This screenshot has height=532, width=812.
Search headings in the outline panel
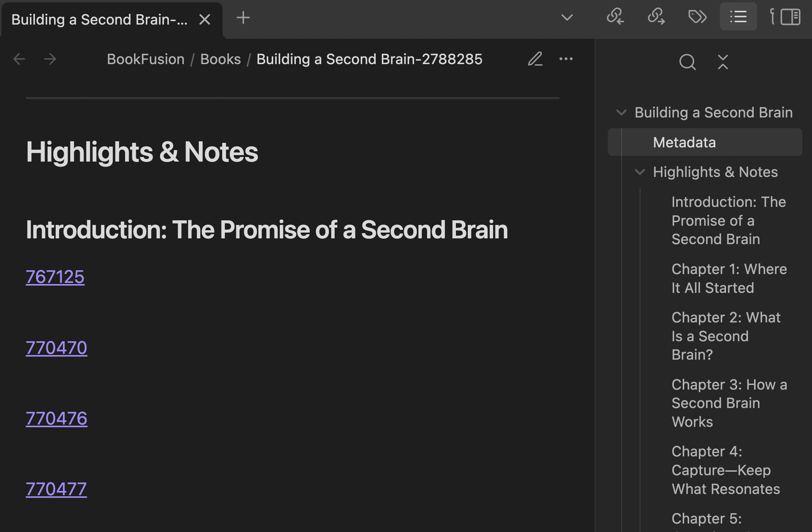coord(687,62)
